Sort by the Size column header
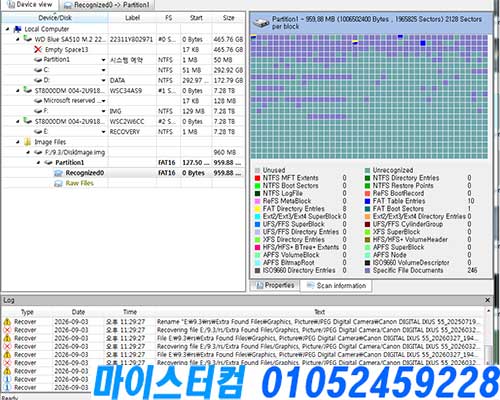The height and width of the screenshot is (400, 500). pos(228,18)
